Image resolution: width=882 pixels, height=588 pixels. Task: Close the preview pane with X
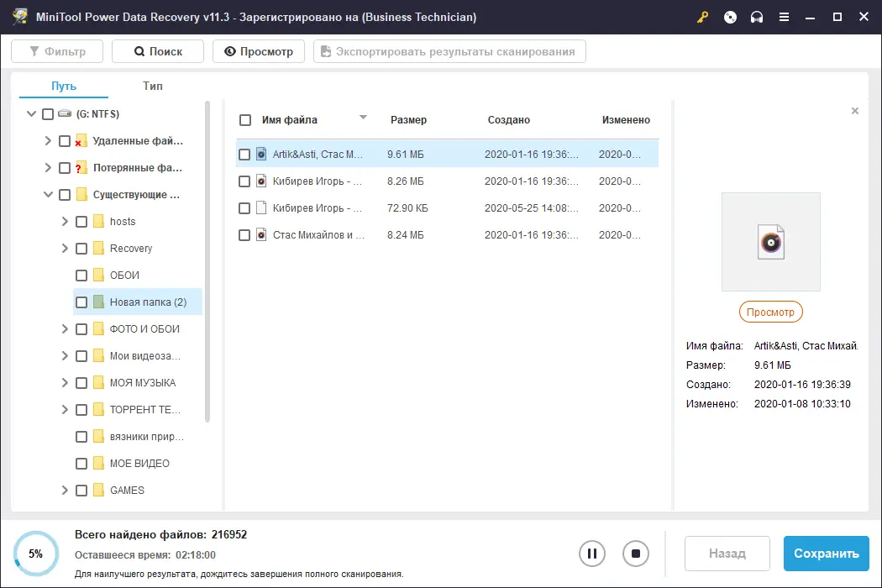(x=855, y=111)
